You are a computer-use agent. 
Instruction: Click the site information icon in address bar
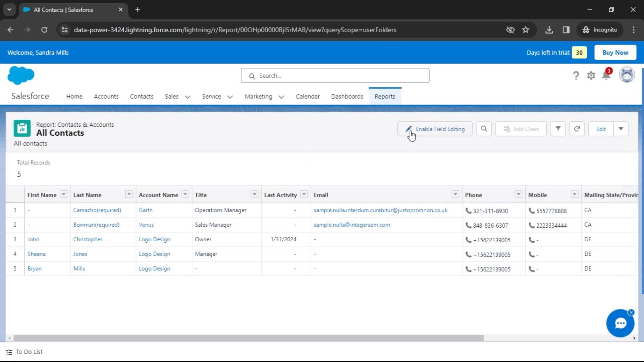click(64, 30)
